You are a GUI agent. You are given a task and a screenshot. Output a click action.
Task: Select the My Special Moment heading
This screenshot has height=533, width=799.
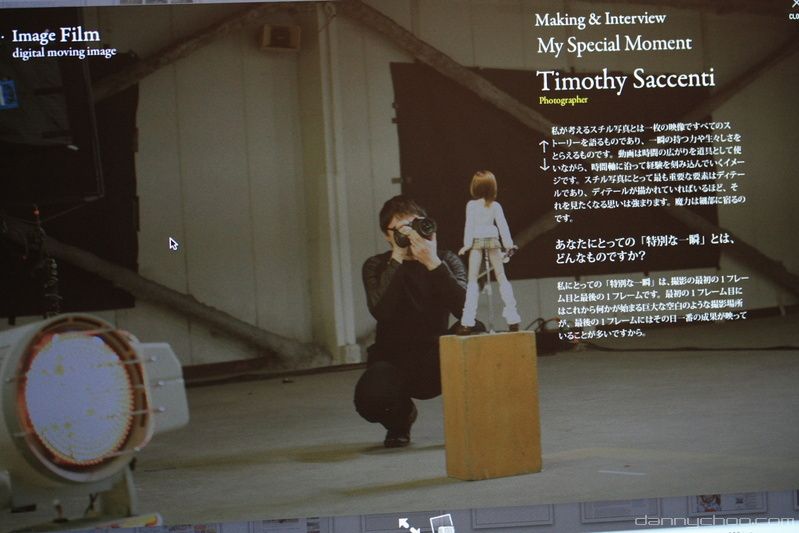pos(614,44)
